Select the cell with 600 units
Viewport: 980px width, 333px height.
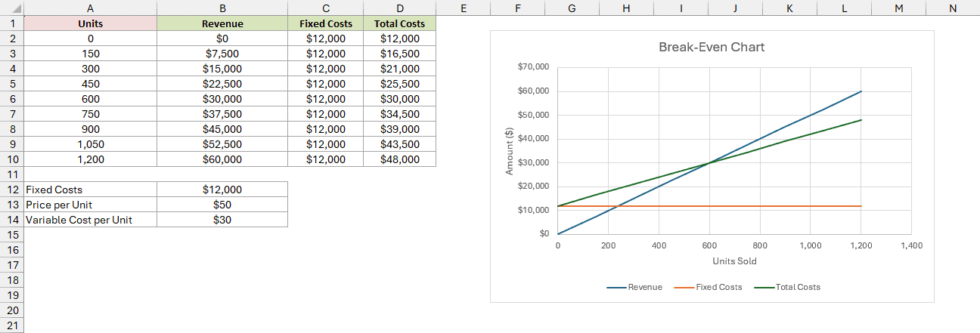91,99
